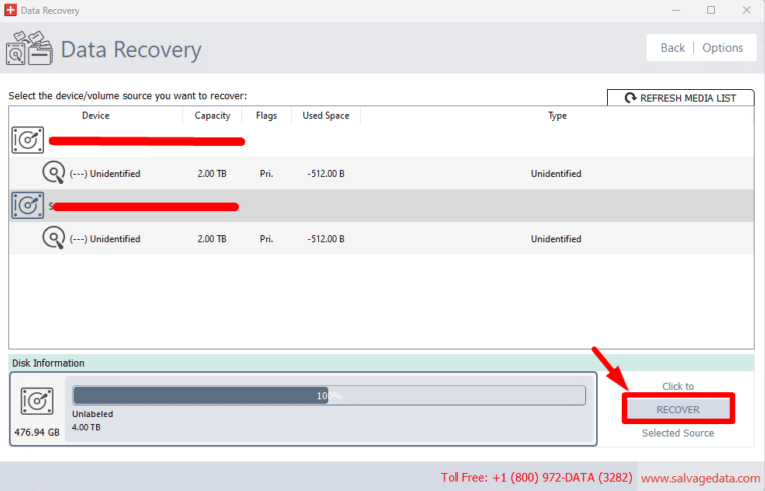Open www.salvagedata.com link

[700, 478]
